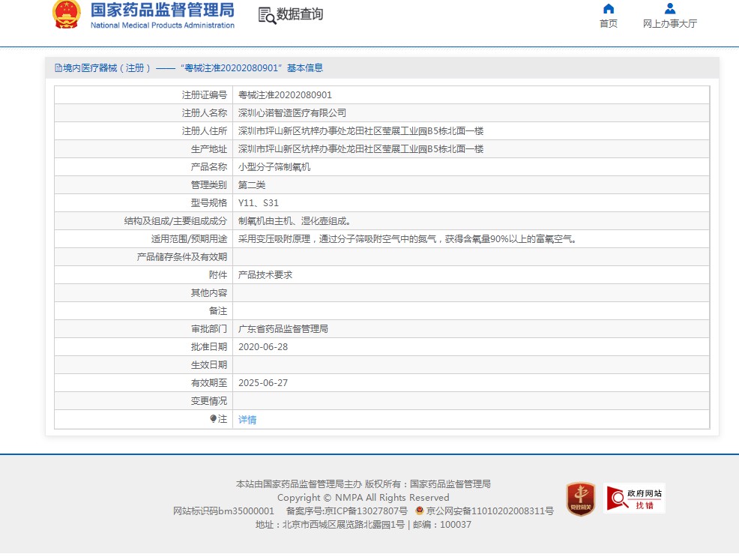This screenshot has width=739, height=560.
Task: Click the 适用范围 description text
Action: coord(408,239)
